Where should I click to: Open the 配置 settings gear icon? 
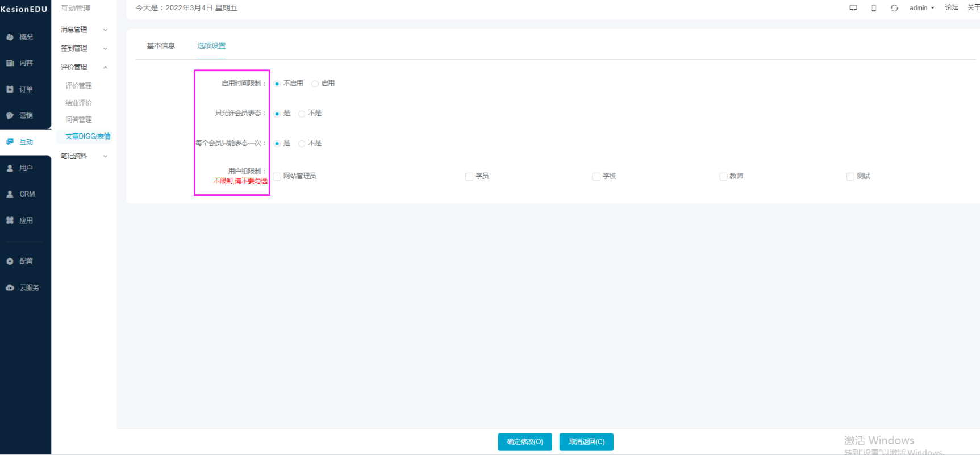pyautogui.click(x=10, y=261)
